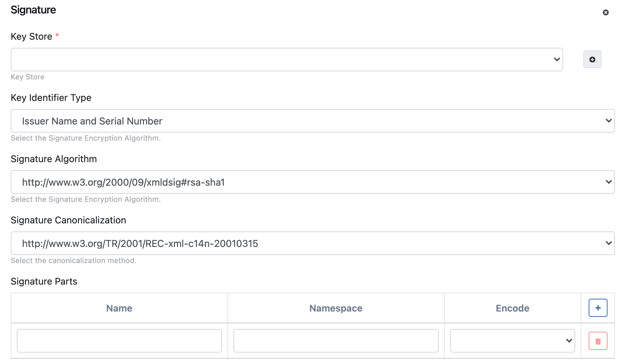This screenshot has width=625, height=364.
Task: Open the Encode dropdown in the table row
Action: click(x=512, y=341)
